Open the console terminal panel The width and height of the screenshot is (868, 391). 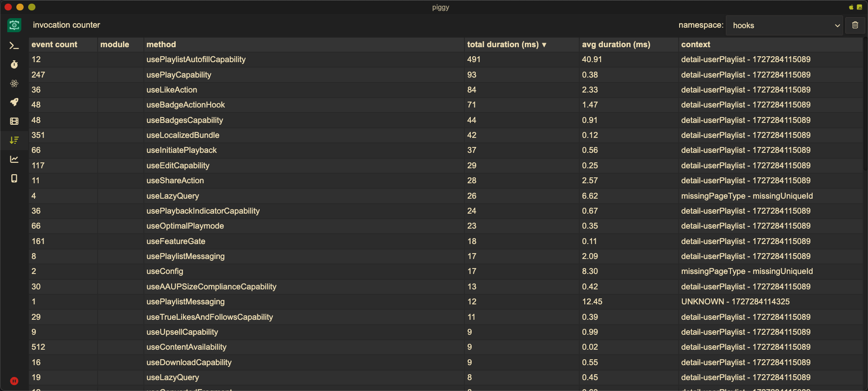coord(14,45)
